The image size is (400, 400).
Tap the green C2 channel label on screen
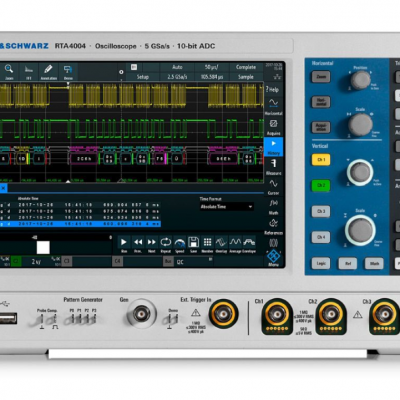tap(16, 261)
